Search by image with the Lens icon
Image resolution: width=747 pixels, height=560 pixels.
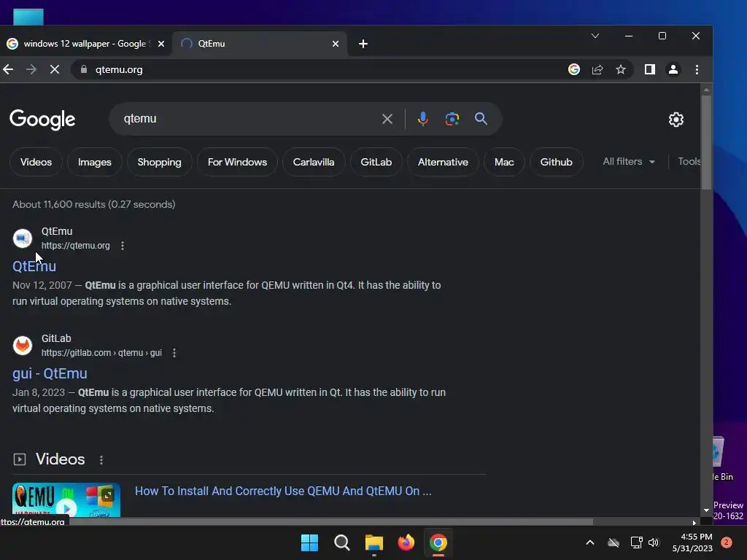[452, 119]
